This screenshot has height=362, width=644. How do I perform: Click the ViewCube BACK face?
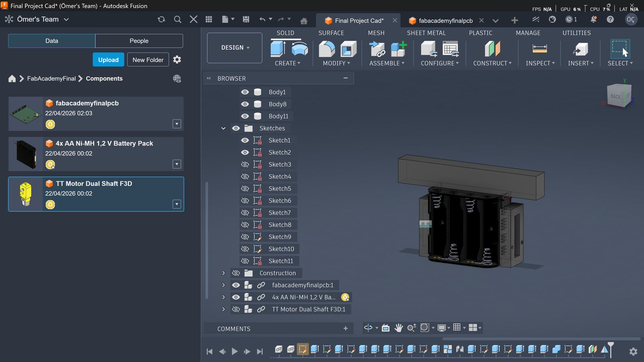pos(616,97)
